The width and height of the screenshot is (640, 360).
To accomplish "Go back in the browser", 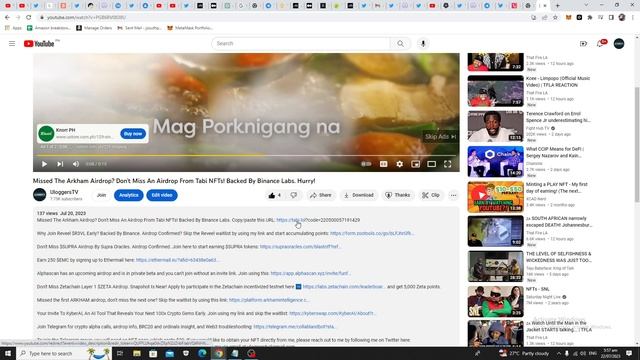I will point(7,18).
